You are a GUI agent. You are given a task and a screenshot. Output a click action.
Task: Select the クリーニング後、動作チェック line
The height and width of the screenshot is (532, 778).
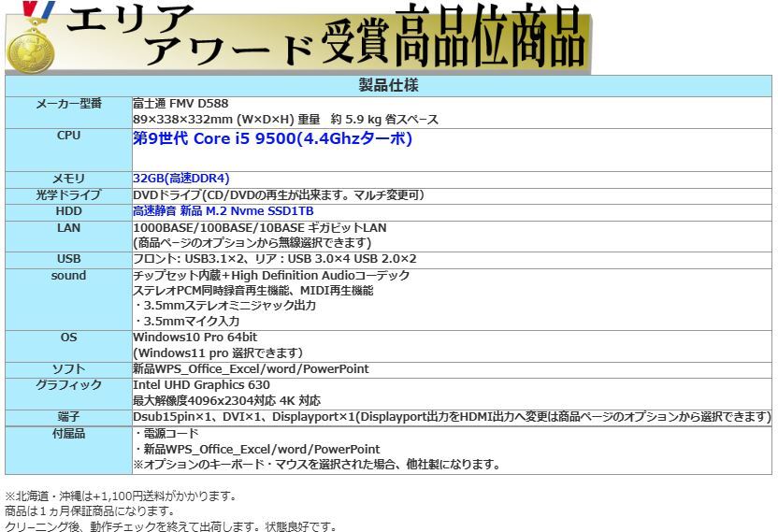pyautogui.click(x=171, y=526)
